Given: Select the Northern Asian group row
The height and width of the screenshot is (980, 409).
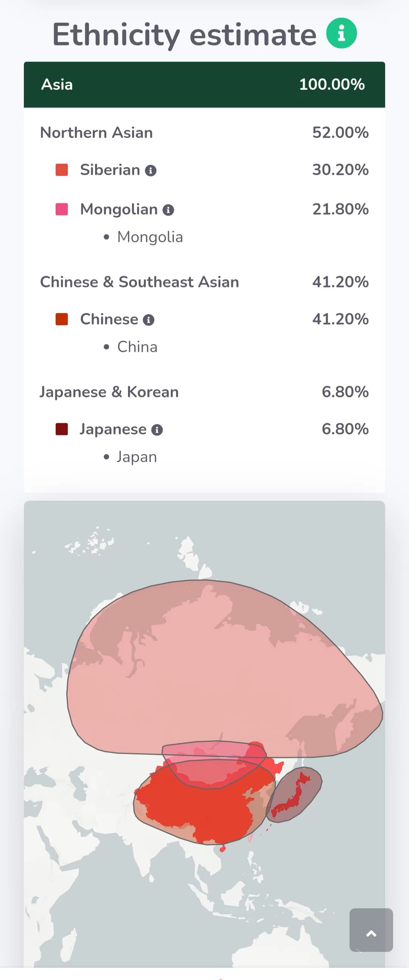Looking at the screenshot, I should tap(204, 132).
